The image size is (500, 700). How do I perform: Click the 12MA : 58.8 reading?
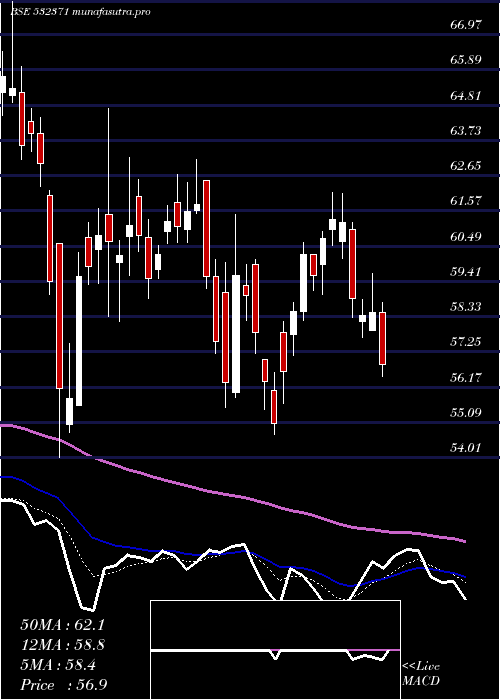pyautogui.click(x=62, y=645)
